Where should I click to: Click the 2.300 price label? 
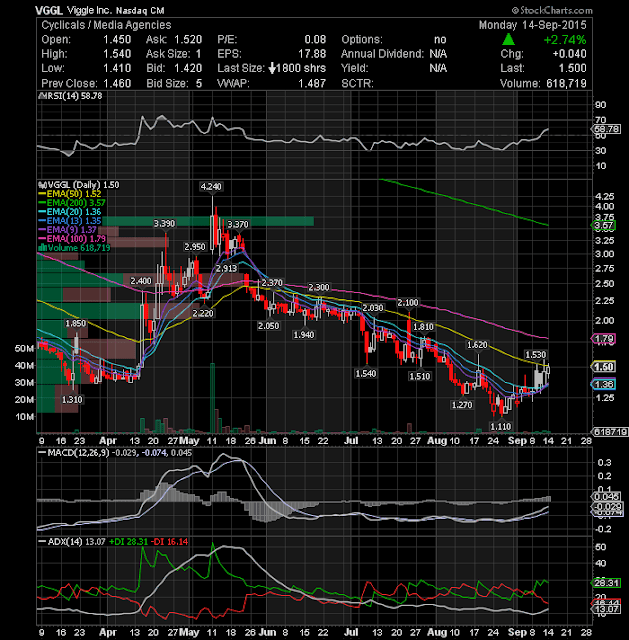pyautogui.click(x=318, y=287)
